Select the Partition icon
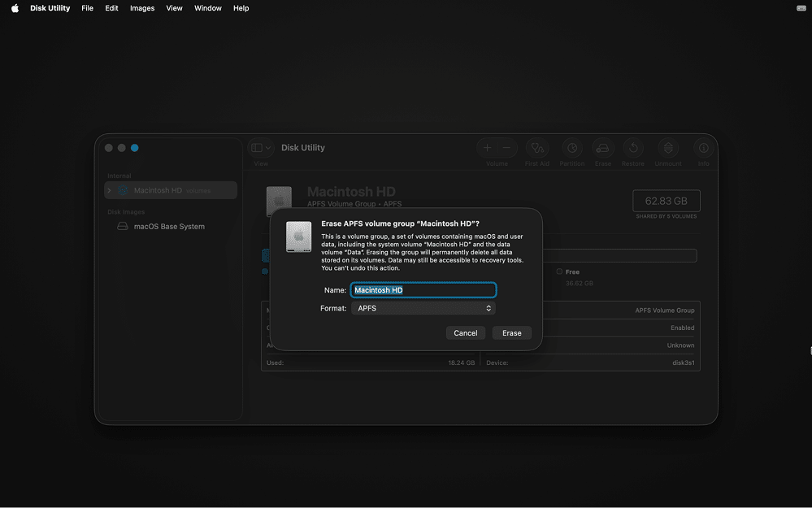This screenshot has width=812, height=508. coord(571,149)
